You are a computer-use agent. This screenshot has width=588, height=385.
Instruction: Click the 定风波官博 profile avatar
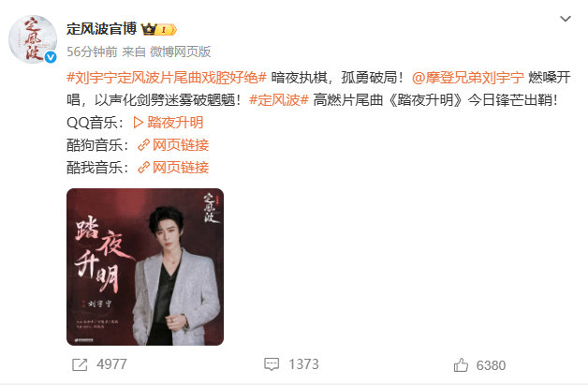pos(33,39)
